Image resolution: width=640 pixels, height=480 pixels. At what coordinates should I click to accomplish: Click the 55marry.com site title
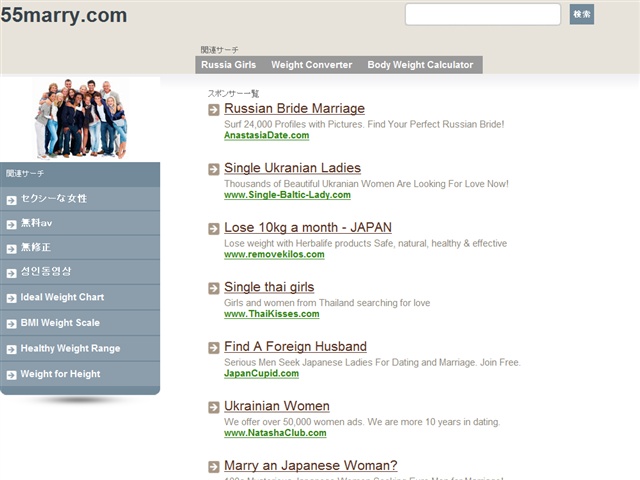click(64, 15)
